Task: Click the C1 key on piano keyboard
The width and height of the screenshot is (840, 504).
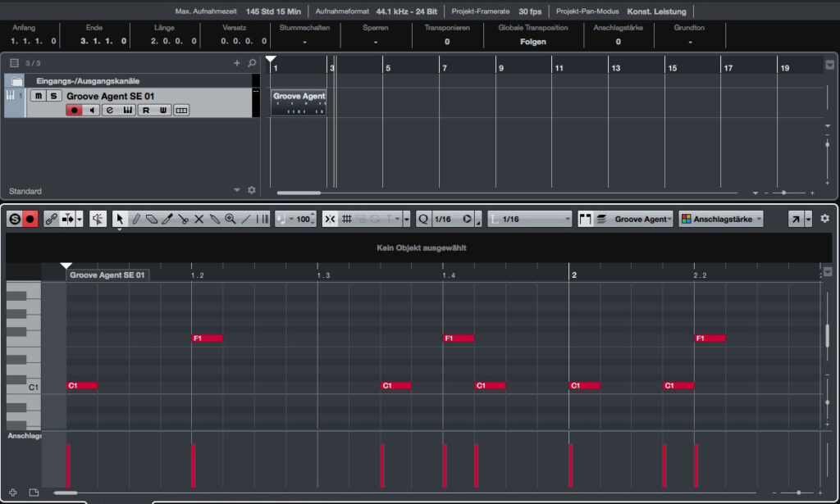Action: click(24, 387)
